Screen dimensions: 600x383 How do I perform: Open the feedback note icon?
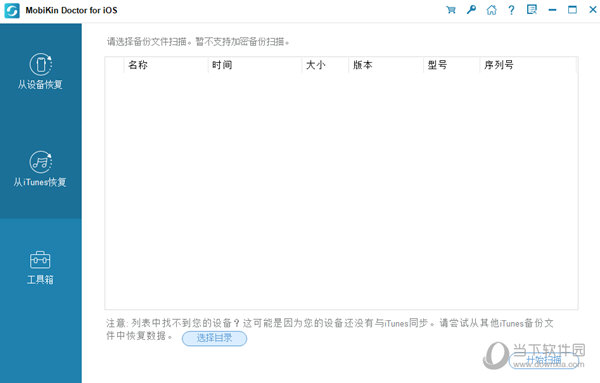click(x=532, y=10)
